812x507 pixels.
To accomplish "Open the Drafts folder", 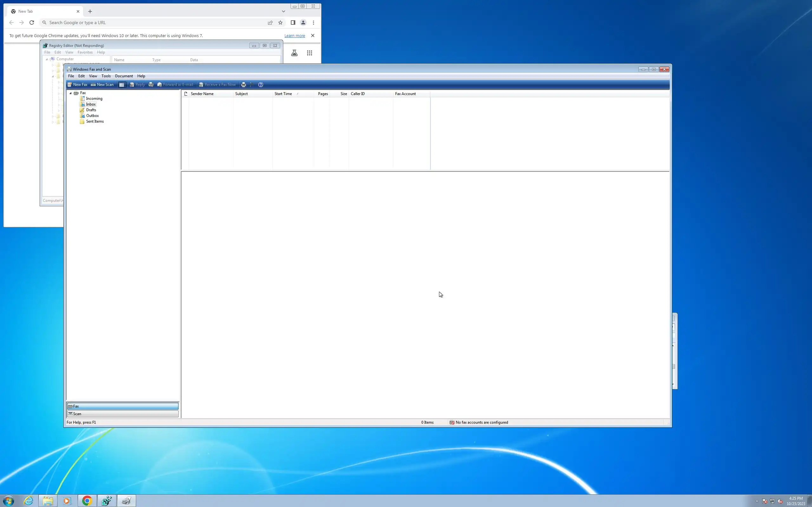I will 91,110.
